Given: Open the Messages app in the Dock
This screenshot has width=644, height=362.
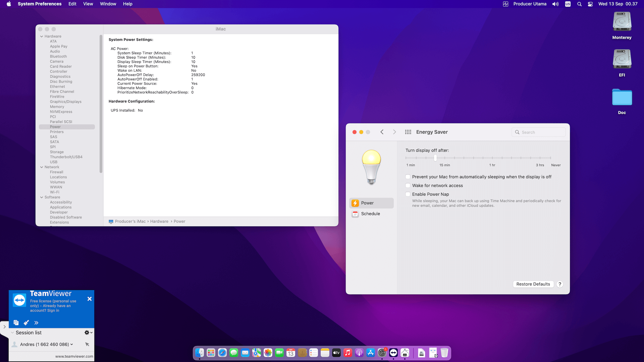Looking at the screenshot, I should tap(234, 353).
